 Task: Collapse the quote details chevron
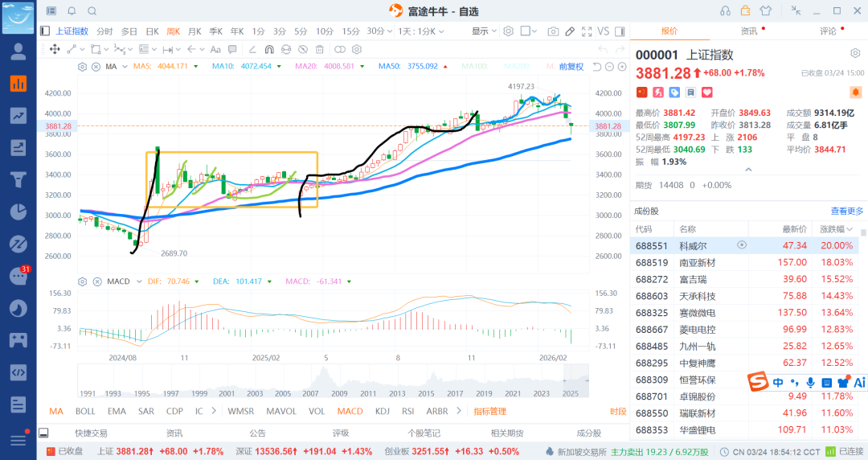point(748,169)
